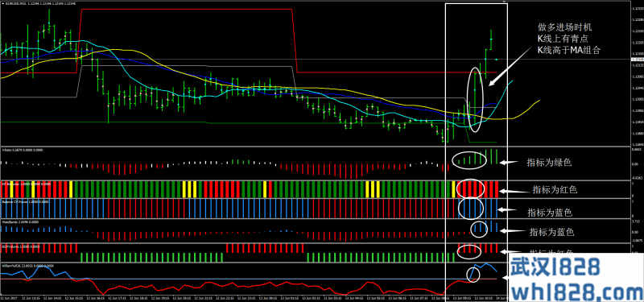
Task: Click the yellow moving average line
Action: pos(123,50)
